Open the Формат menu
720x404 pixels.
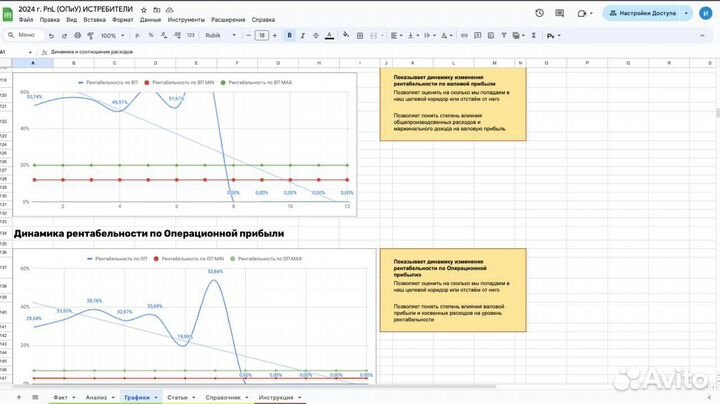[123, 19]
